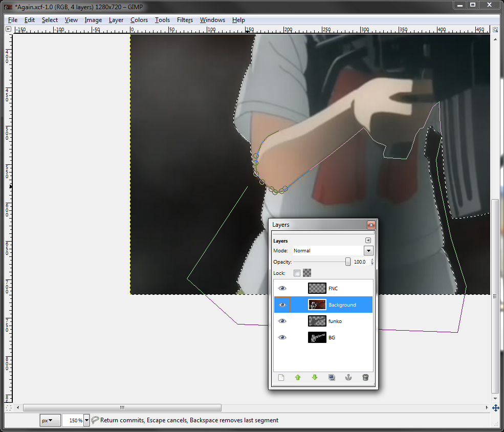
Task: Open the layer Mode dropdown
Action: pos(368,251)
